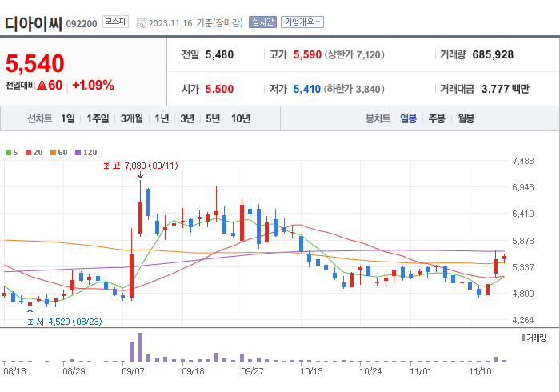560x392 pixels.
Task: Click the purple 120-day moving average swatch
Action: click(x=78, y=153)
